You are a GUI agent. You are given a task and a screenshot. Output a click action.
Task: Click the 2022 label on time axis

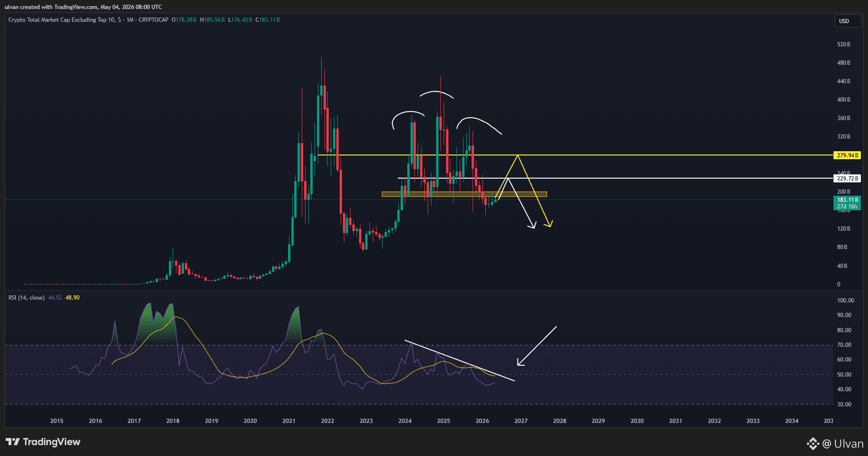coord(328,421)
